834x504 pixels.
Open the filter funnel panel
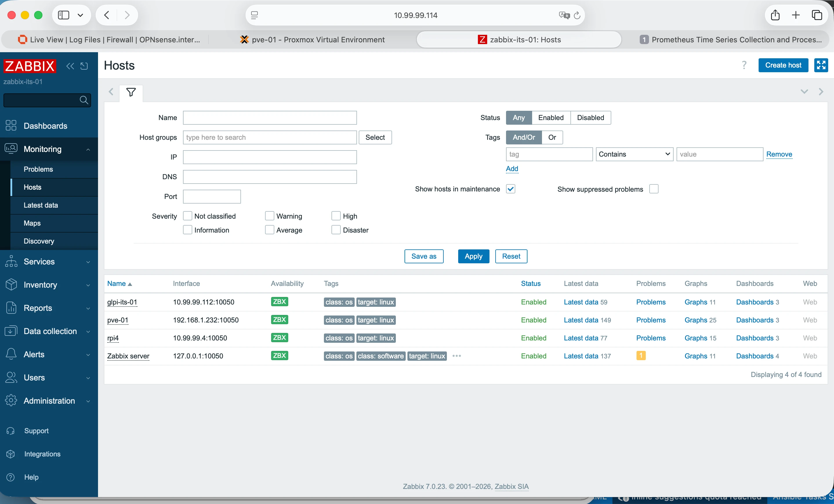[x=131, y=92]
